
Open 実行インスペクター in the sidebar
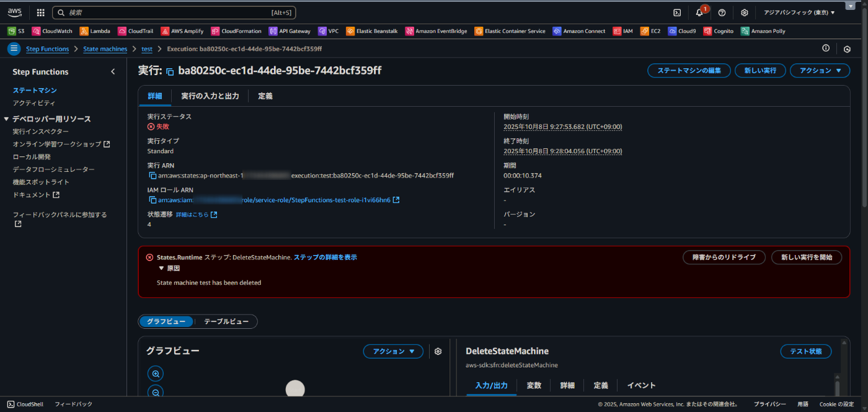tap(41, 132)
